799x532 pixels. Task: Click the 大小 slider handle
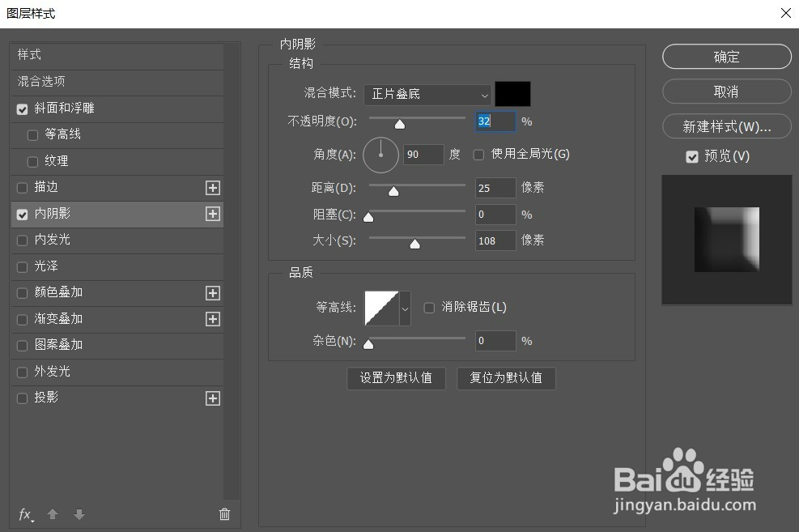415,244
